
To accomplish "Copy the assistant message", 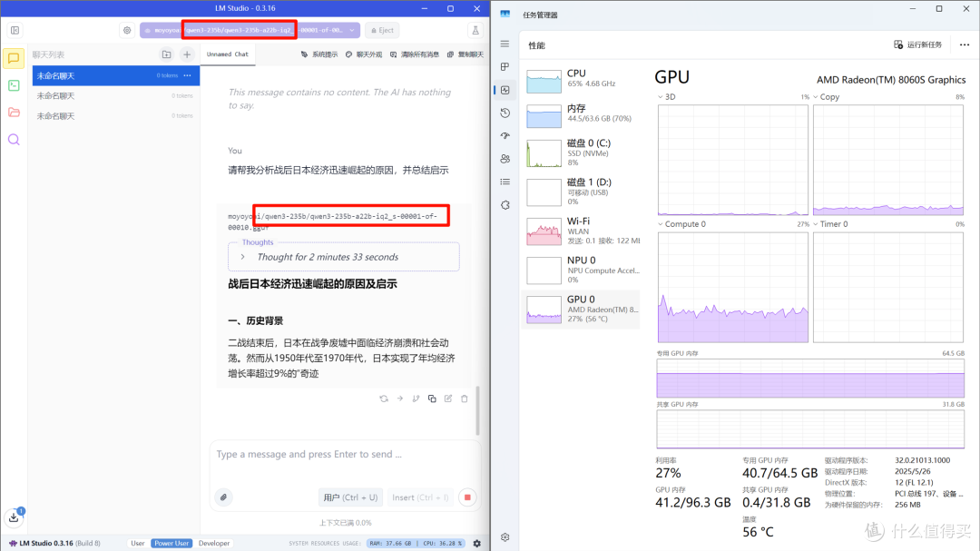I will [432, 398].
